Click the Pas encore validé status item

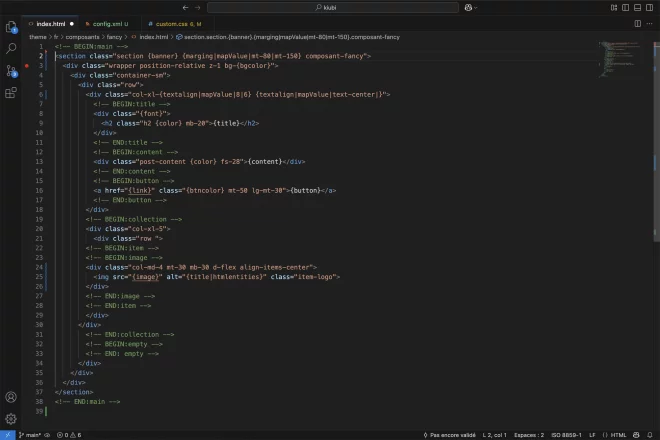(449, 435)
